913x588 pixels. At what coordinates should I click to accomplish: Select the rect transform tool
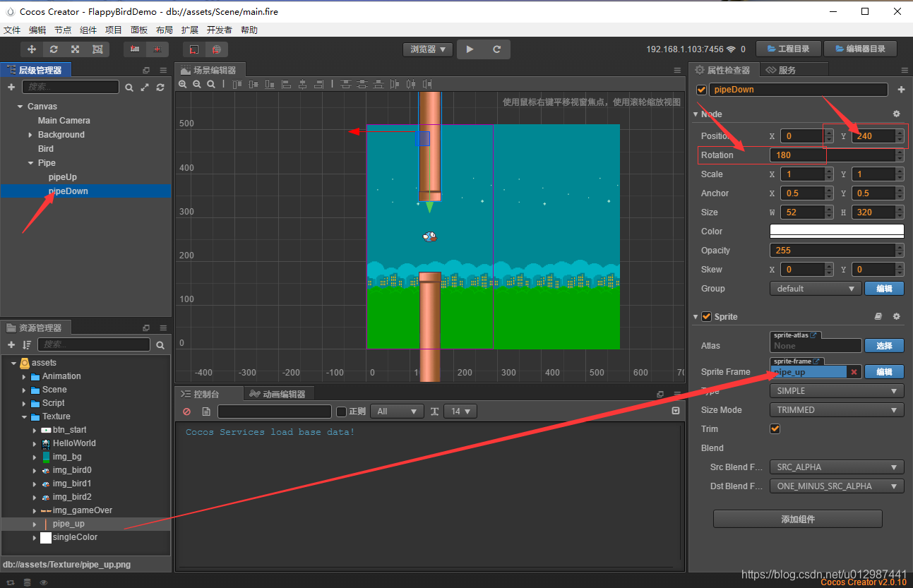click(97, 49)
